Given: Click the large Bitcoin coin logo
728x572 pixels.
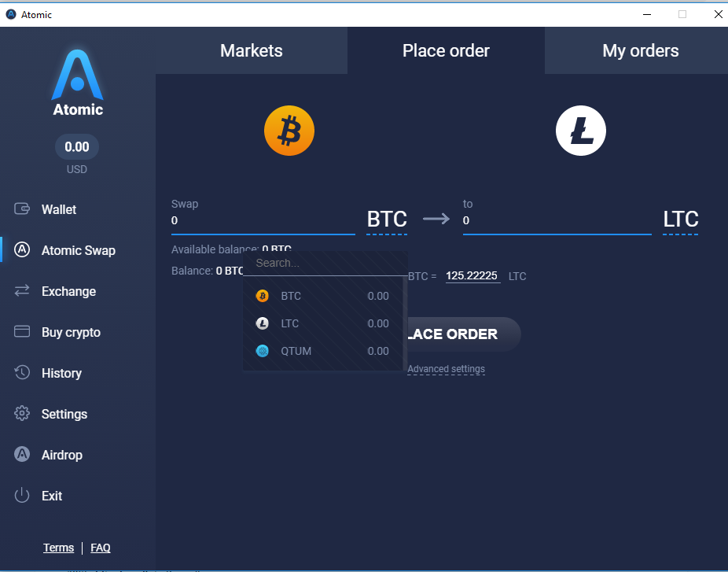Looking at the screenshot, I should click(289, 131).
